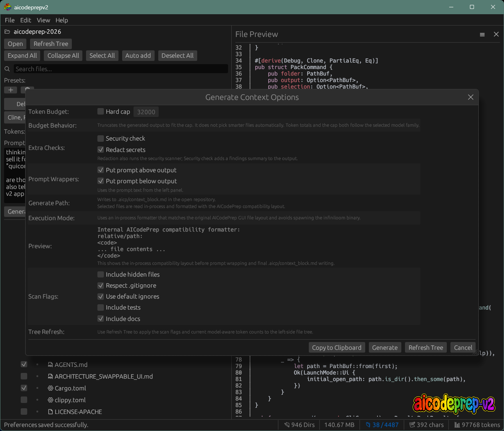The image size is (504, 431).
Task: Click the clippy.toml file name
Action: point(70,400)
